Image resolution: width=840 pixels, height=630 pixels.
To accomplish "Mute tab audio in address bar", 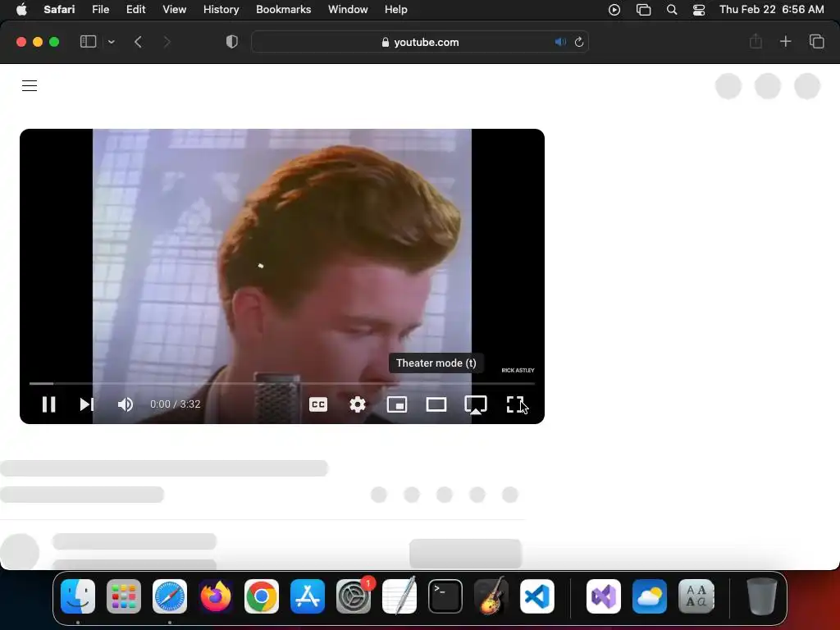I will (x=560, y=42).
